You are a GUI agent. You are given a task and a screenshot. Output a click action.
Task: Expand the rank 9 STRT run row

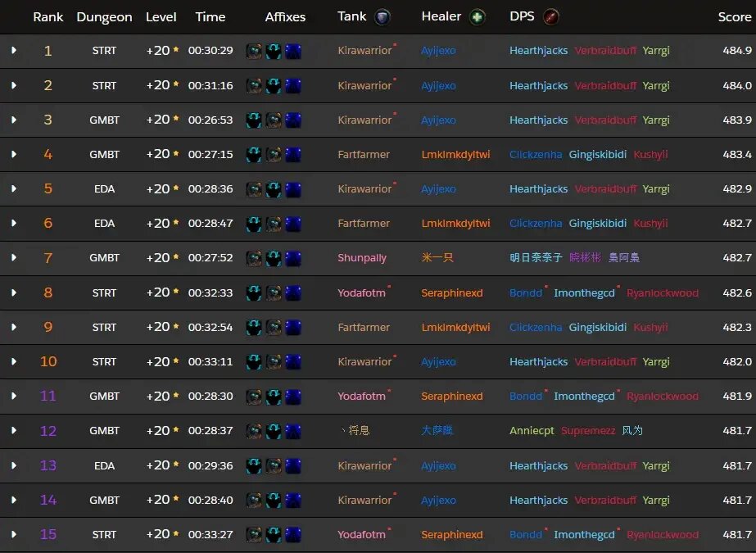[x=13, y=327]
